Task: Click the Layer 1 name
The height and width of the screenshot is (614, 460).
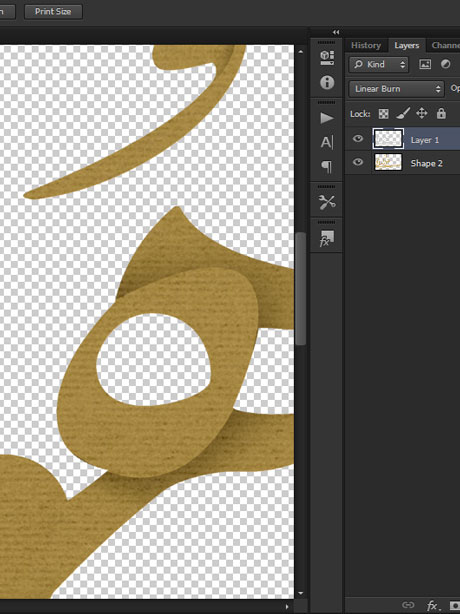Action: [x=425, y=140]
